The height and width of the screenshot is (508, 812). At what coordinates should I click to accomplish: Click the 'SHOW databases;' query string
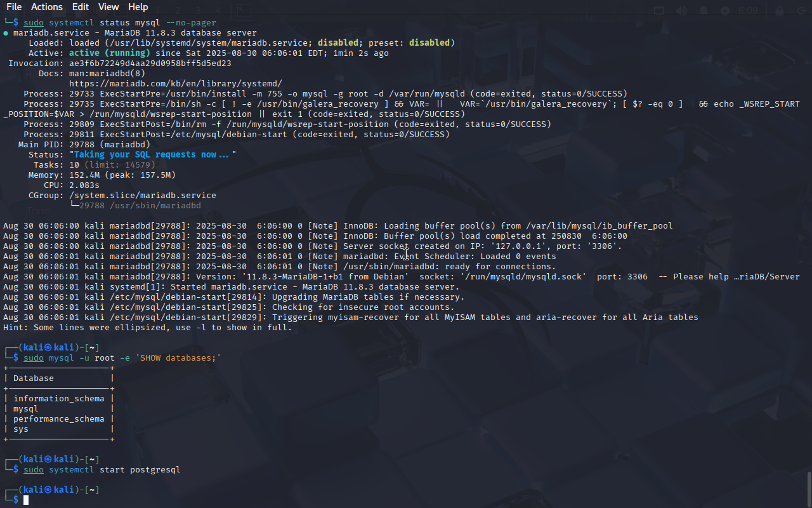(178, 358)
